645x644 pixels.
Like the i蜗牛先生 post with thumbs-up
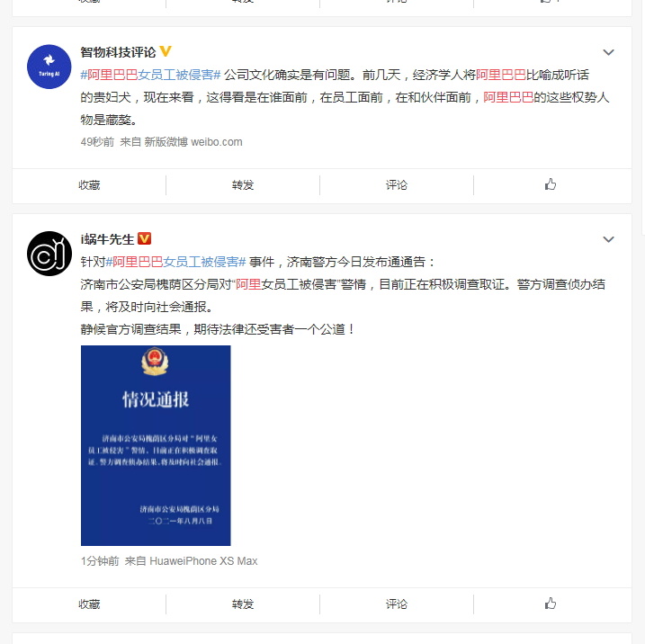pos(551,604)
